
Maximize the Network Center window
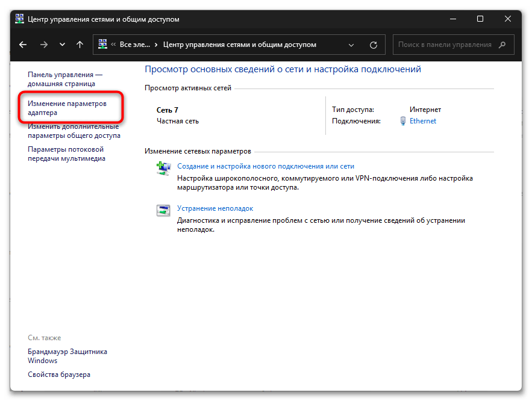[x=480, y=19]
